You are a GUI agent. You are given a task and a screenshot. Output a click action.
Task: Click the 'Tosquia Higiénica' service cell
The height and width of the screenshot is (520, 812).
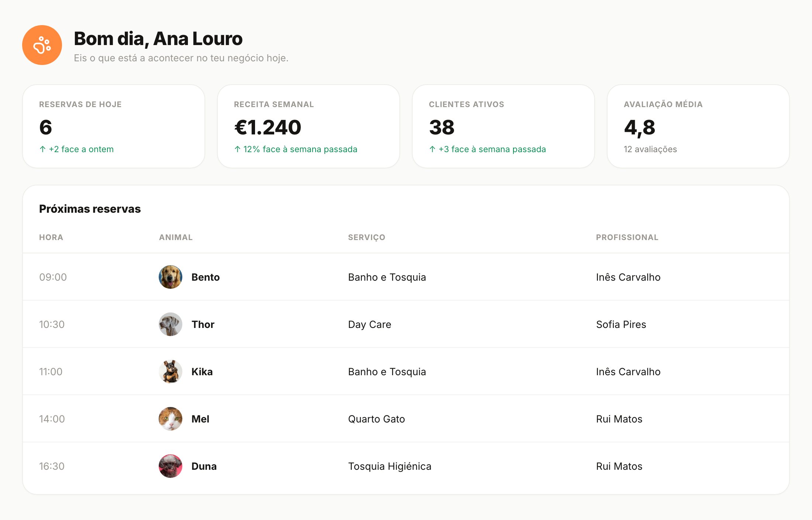click(x=390, y=466)
